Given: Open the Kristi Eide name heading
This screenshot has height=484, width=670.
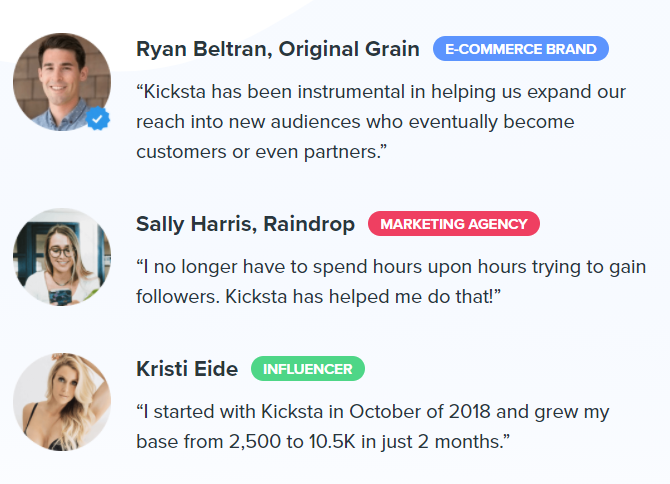Looking at the screenshot, I should (x=187, y=369).
